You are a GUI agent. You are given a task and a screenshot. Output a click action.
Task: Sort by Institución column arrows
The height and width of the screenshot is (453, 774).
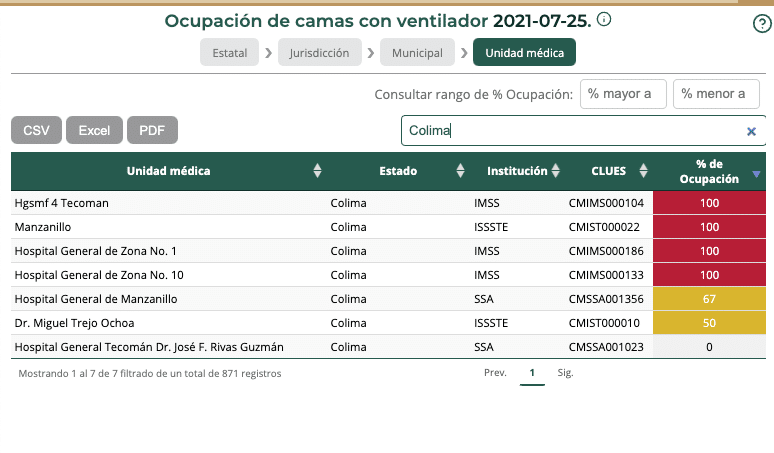click(x=556, y=171)
